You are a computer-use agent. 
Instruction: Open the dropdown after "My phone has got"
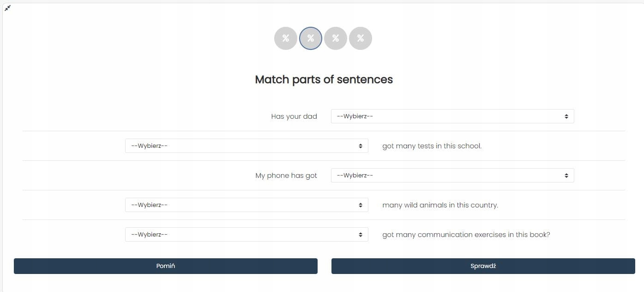pyautogui.click(x=452, y=176)
